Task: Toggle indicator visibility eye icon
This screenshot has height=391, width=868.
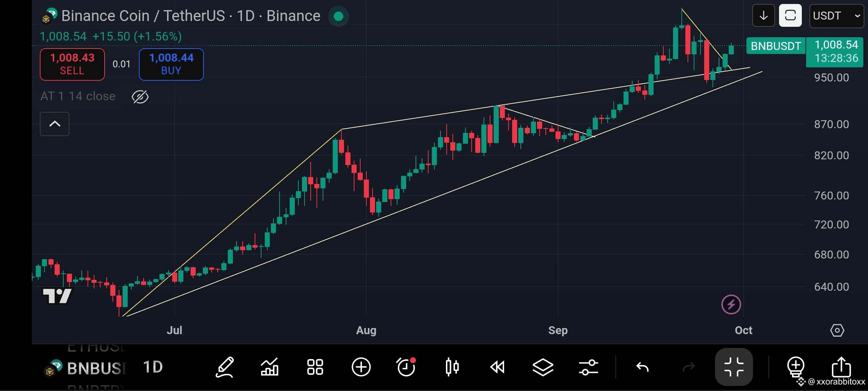Action: [x=140, y=97]
